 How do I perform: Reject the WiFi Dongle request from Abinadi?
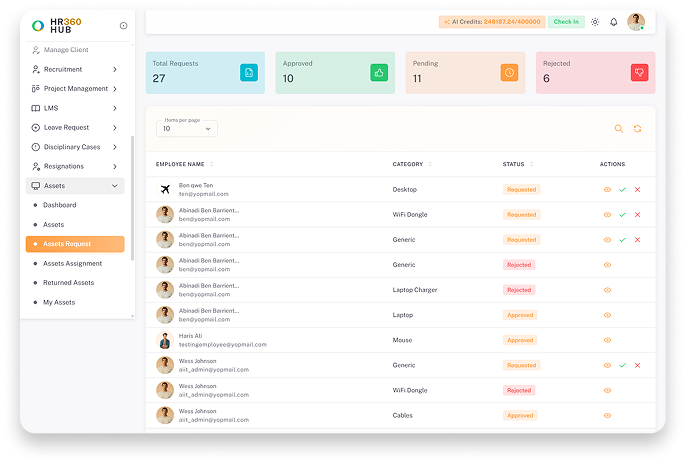click(x=637, y=215)
